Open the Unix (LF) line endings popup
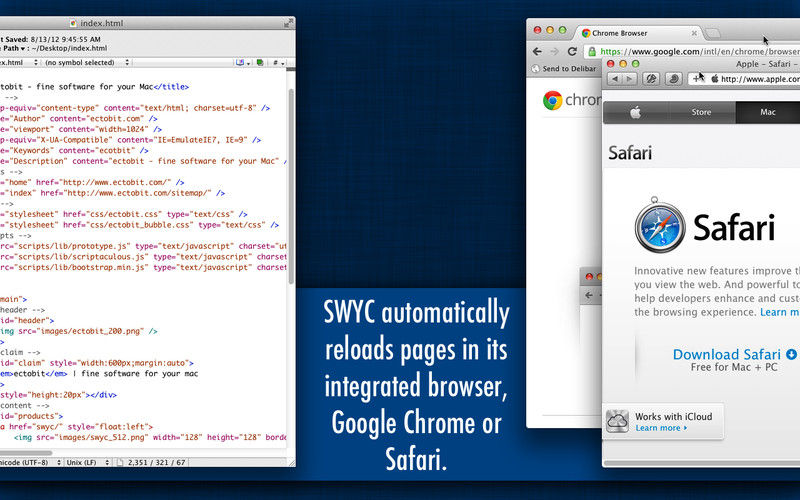This screenshot has height=500, width=800. point(87,462)
